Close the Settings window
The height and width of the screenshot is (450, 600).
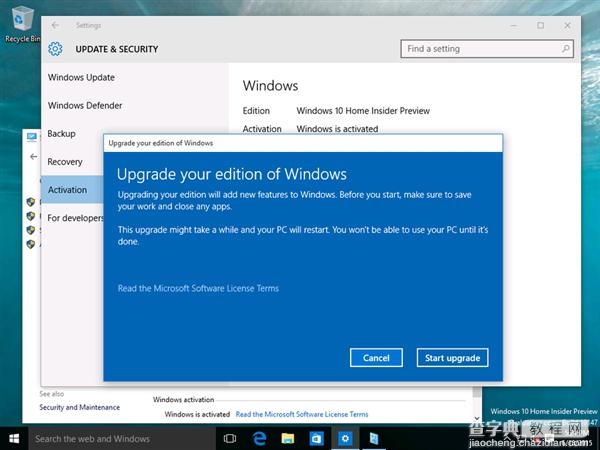pos(567,25)
